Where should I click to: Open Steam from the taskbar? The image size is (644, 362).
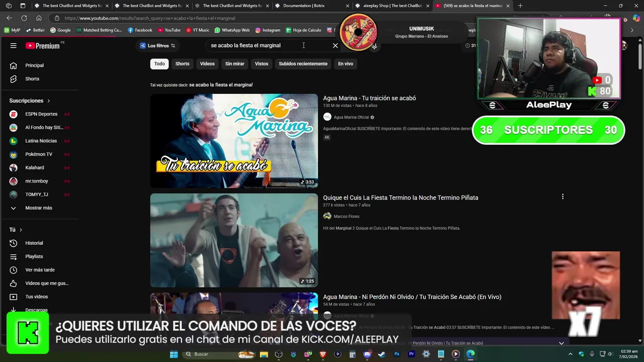(382, 354)
